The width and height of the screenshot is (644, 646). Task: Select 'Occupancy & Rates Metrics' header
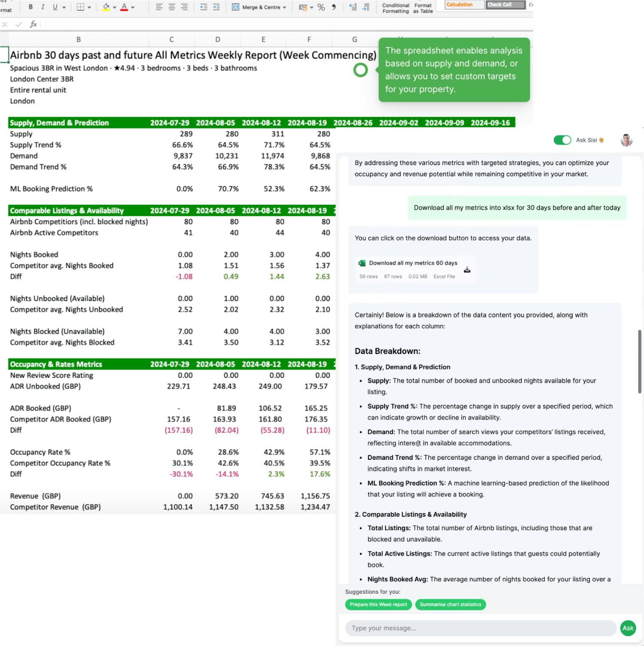pyautogui.click(x=56, y=364)
